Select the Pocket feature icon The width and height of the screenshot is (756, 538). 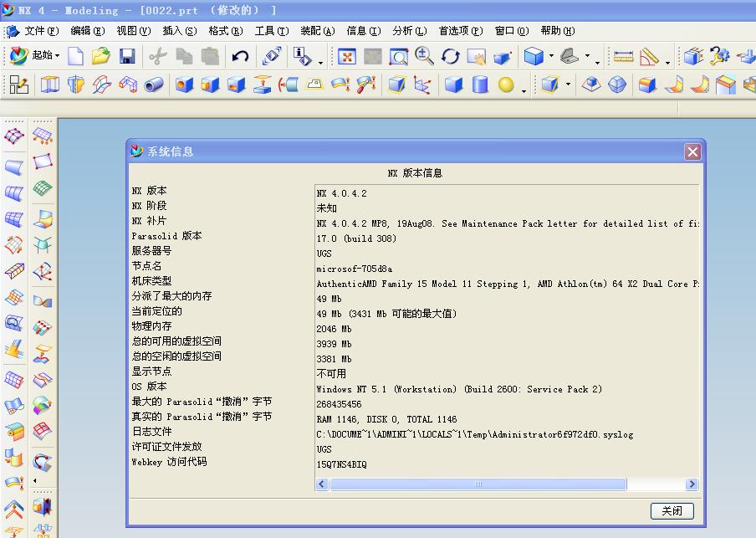click(x=236, y=85)
